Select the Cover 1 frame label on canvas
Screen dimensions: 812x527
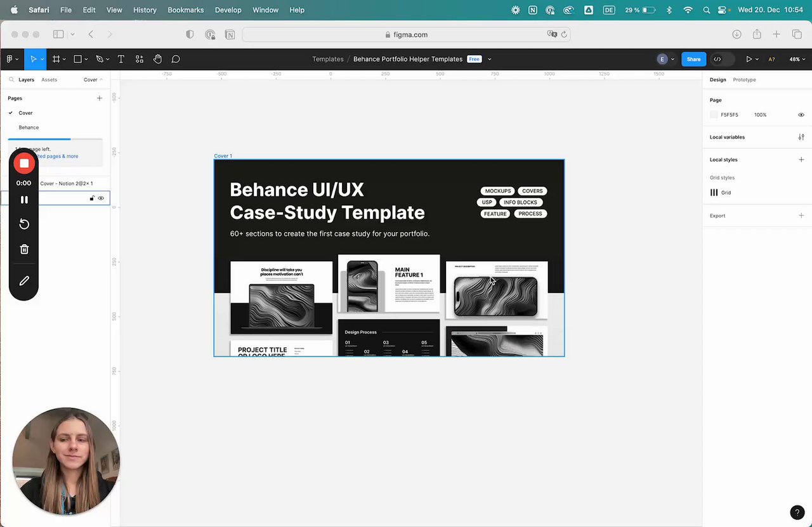[223, 156]
